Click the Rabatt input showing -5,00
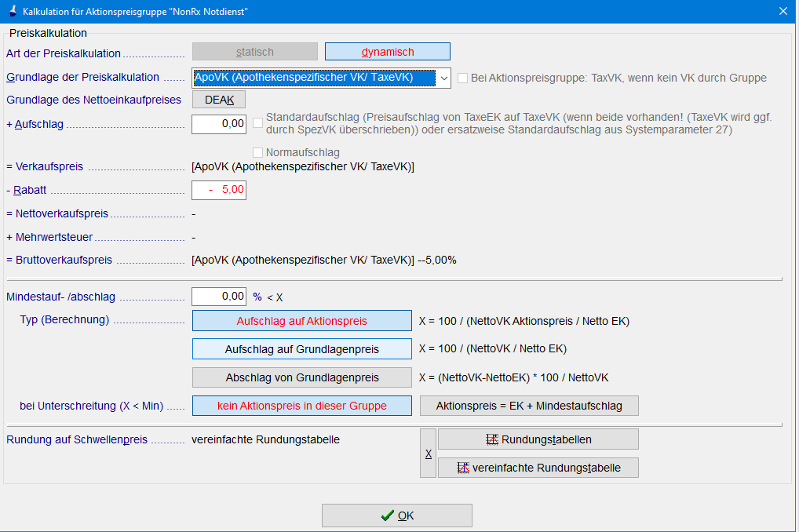This screenshot has width=799, height=532. pos(219,190)
